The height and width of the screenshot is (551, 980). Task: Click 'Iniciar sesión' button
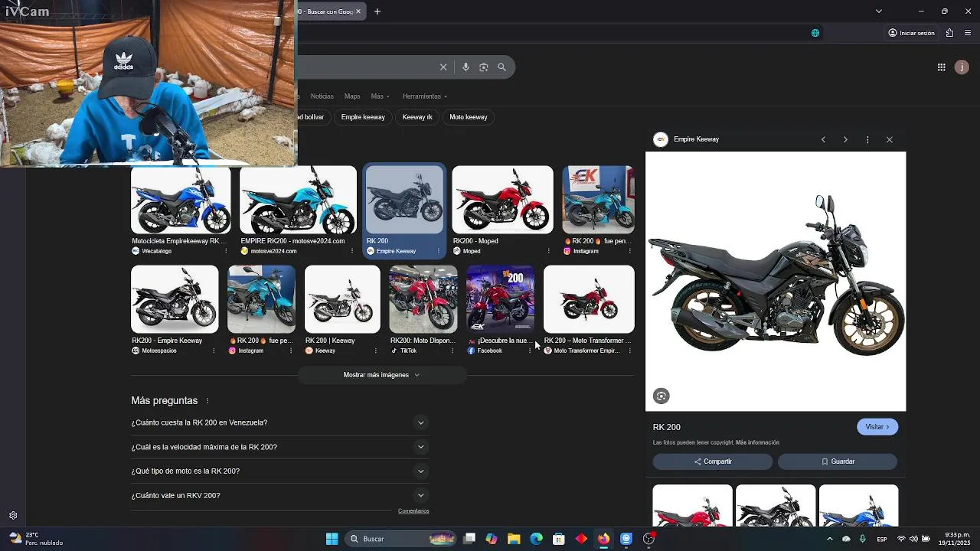click(911, 33)
